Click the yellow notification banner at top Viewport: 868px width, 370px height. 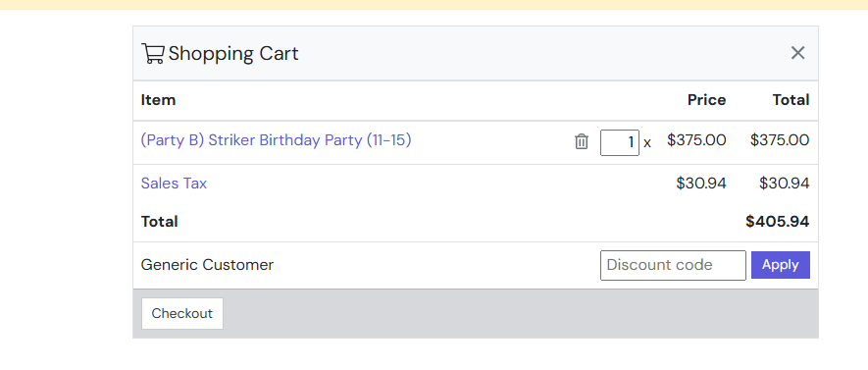tap(434, 5)
